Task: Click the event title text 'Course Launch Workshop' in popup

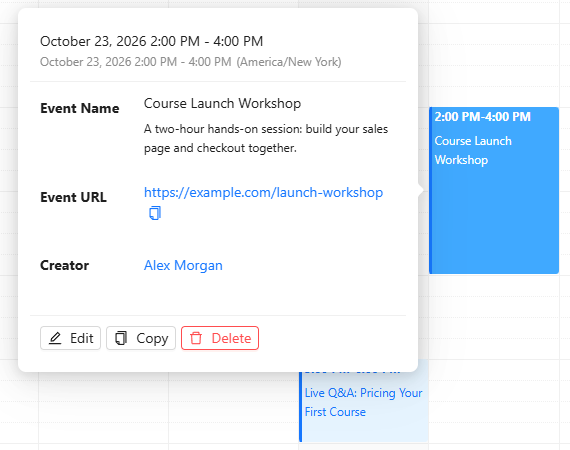Action: [222, 104]
